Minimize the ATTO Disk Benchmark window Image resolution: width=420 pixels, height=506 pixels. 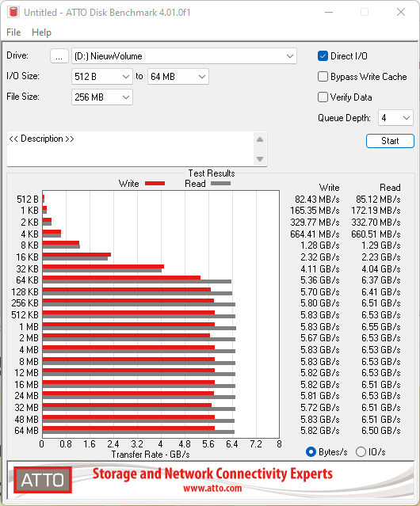[x=329, y=12]
